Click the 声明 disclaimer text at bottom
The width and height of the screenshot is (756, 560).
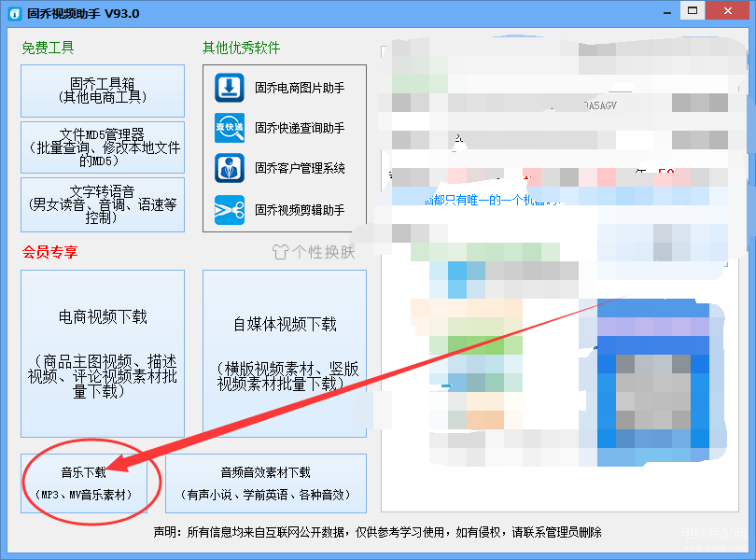[377, 532]
